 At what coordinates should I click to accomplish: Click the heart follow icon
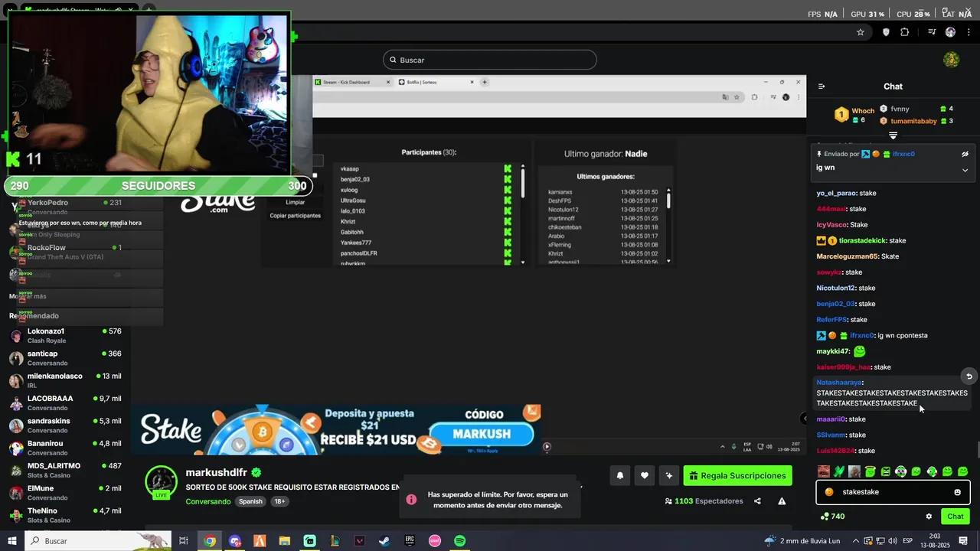point(645,475)
